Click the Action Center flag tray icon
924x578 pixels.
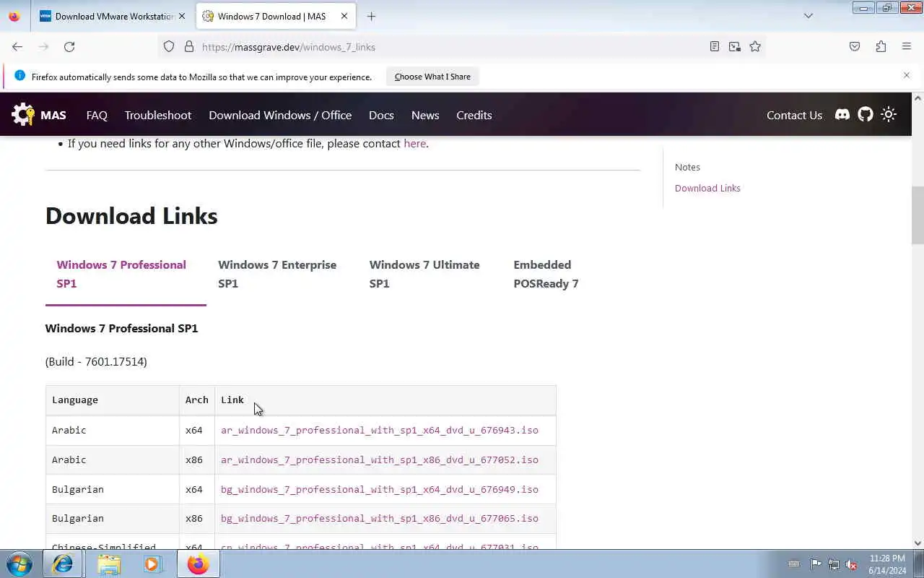coord(816,564)
